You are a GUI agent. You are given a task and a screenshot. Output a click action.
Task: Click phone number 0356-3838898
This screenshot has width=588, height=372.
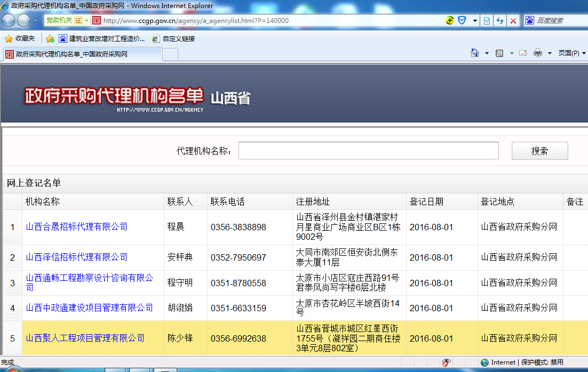(239, 228)
